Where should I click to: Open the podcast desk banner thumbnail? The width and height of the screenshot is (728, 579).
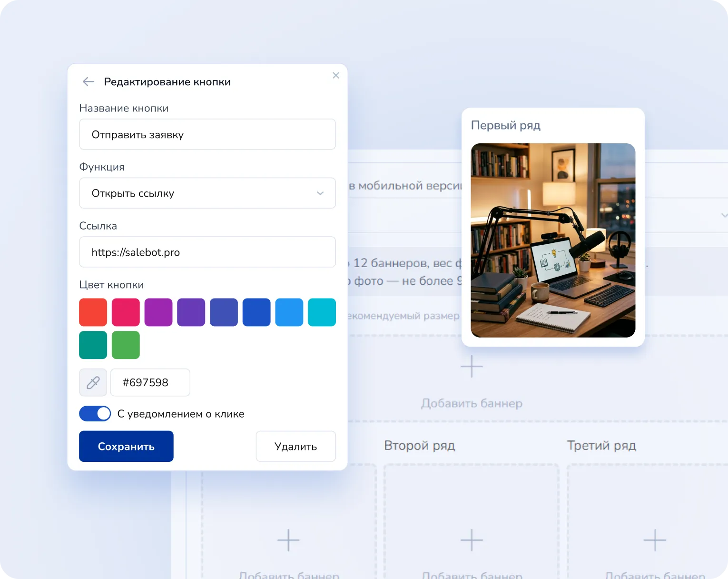pyautogui.click(x=553, y=240)
